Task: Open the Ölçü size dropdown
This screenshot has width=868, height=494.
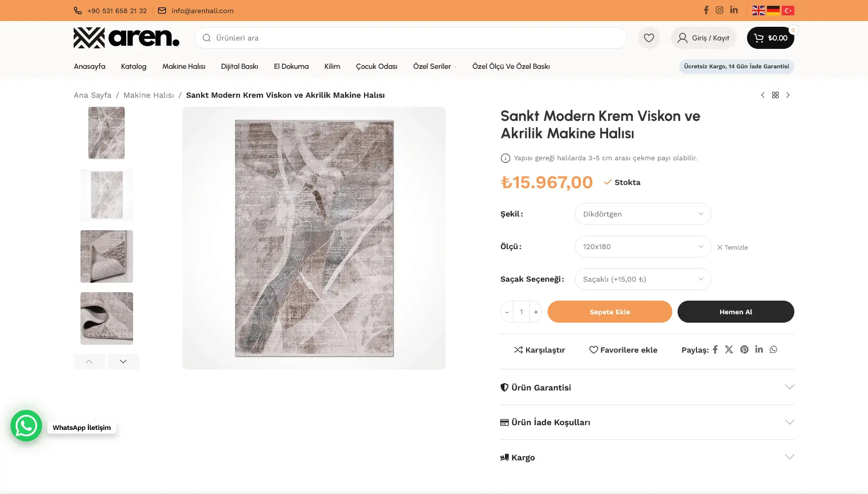Action: coord(643,246)
